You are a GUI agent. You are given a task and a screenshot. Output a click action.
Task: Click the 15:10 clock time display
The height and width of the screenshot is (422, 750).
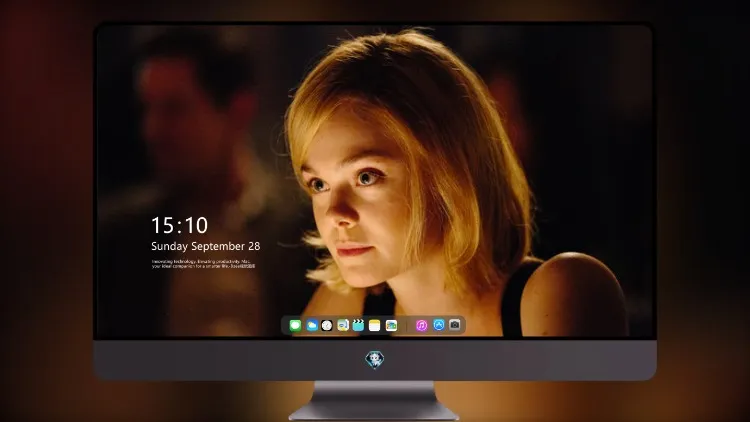(x=179, y=225)
